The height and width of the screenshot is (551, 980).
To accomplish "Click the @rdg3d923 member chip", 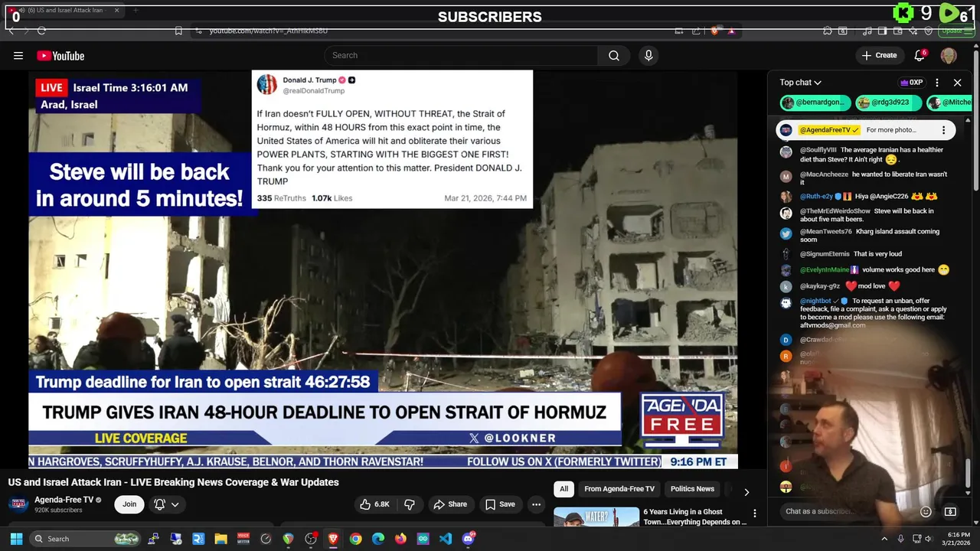I will (x=888, y=103).
